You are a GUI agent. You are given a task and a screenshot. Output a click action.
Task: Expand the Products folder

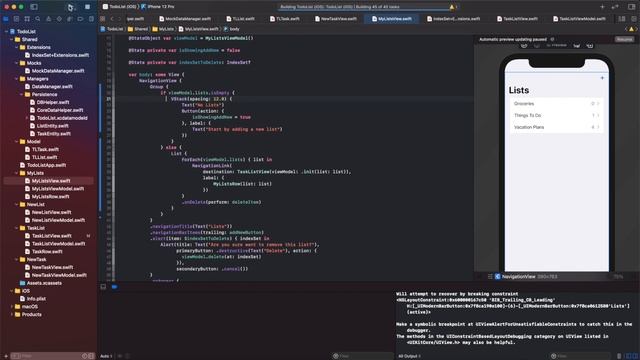[x=11, y=314]
